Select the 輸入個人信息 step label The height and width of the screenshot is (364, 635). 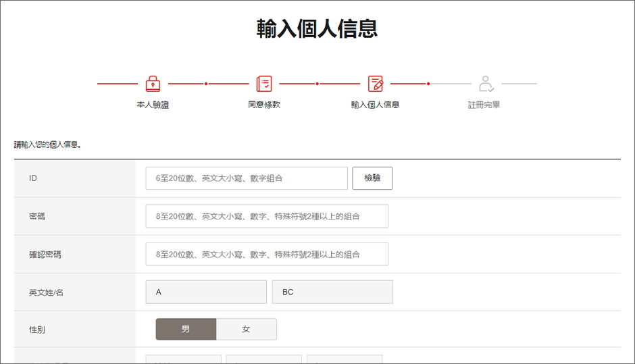376,105
